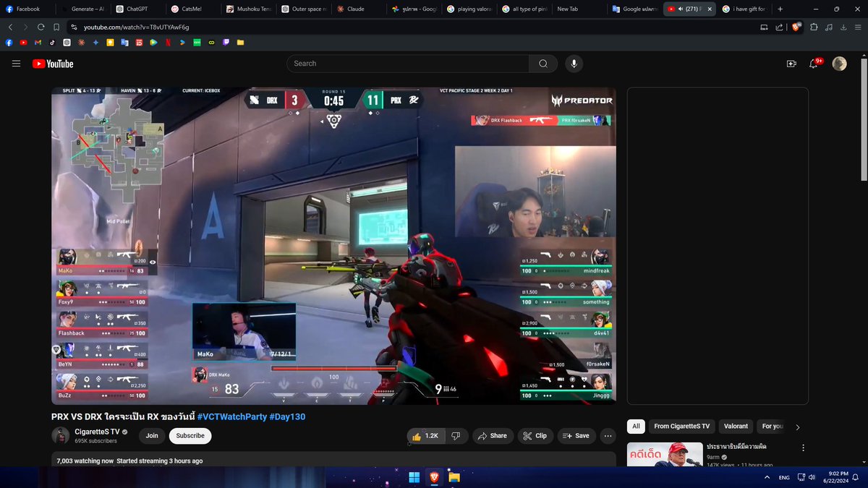Open the browser downloads icon
The width and height of the screenshot is (868, 488).
[844, 27]
